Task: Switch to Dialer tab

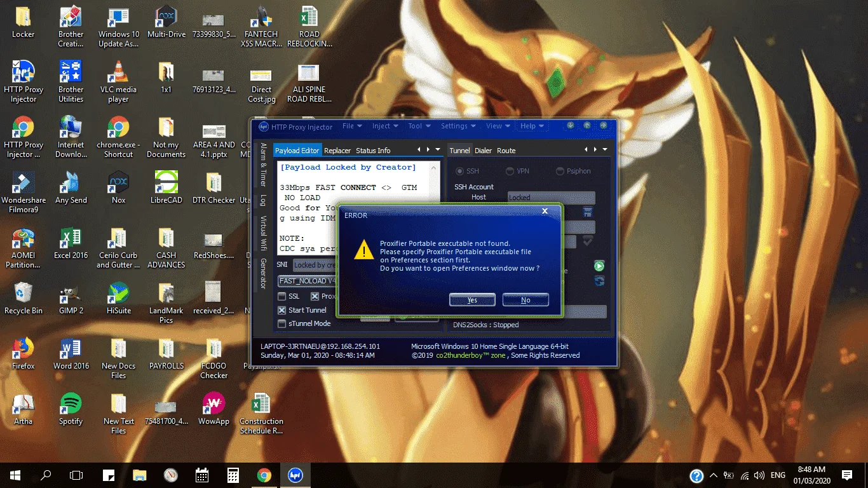Action: pos(484,151)
